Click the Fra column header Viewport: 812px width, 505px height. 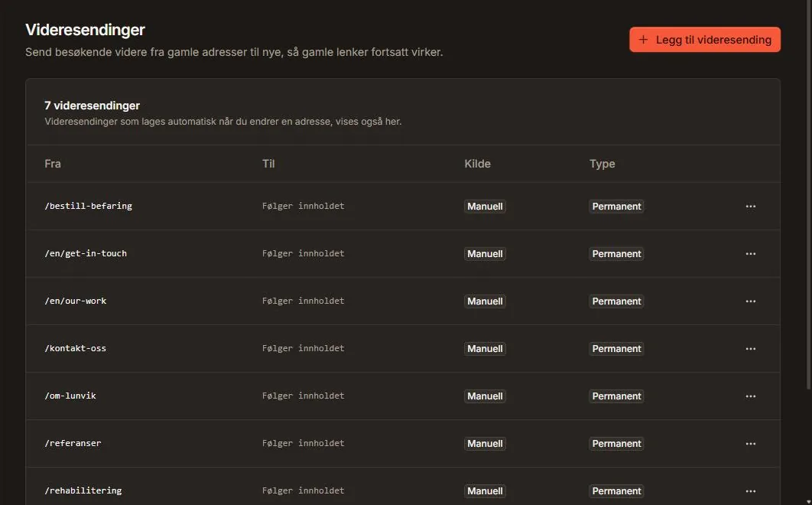53,164
